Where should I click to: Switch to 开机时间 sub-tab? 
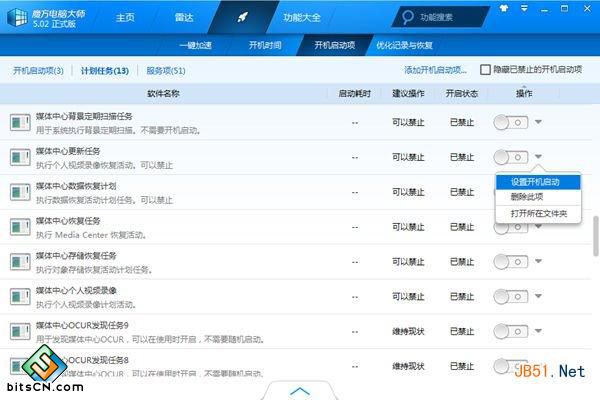tap(265, 45)
